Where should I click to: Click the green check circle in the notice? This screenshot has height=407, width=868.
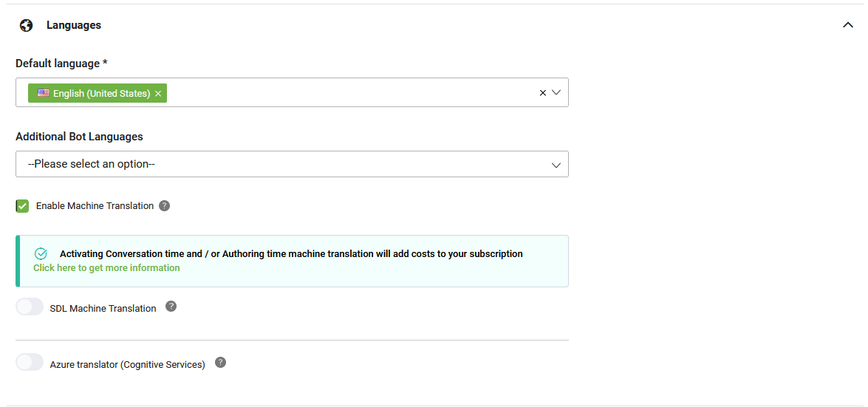click(41, 253)
